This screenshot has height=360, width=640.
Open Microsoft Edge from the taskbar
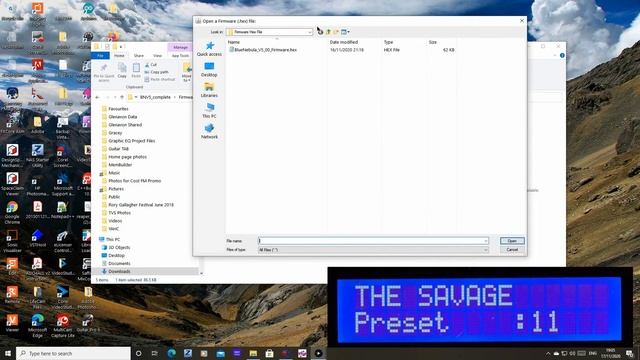pos(171,353)
